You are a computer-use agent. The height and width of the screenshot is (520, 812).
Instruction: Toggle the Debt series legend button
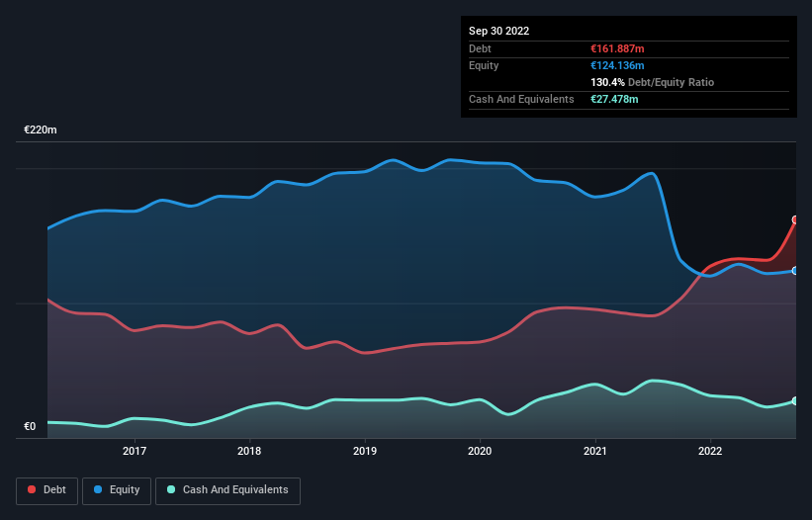pyautogui.click(x=47, y=490)
